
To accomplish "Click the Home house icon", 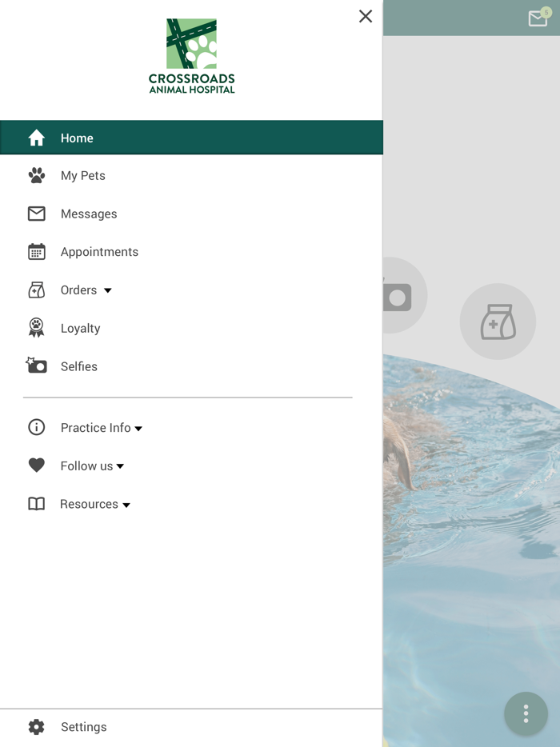I will 36,138.
